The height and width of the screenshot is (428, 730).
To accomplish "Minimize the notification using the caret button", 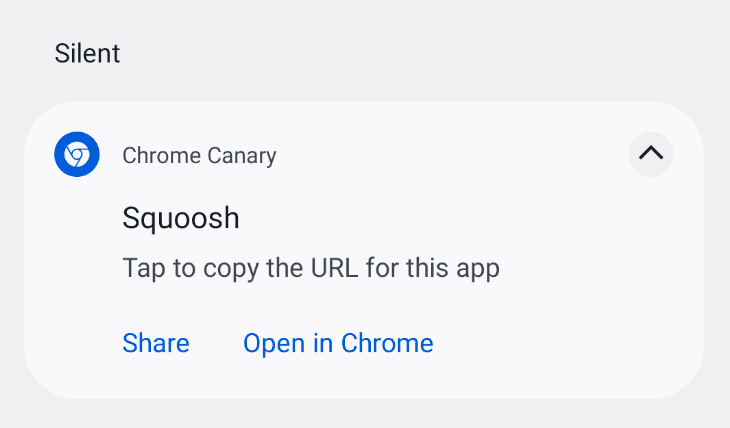I will pyautogui.click(x=651, y=154).
